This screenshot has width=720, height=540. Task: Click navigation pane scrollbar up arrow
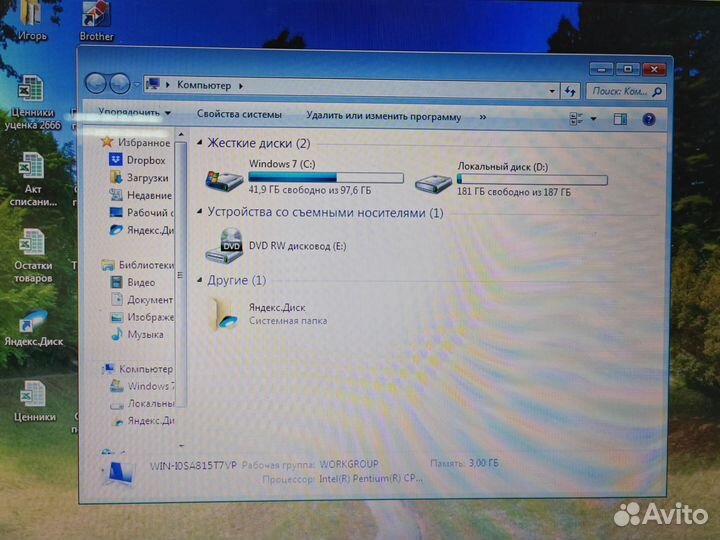click(x=181, y=135)
